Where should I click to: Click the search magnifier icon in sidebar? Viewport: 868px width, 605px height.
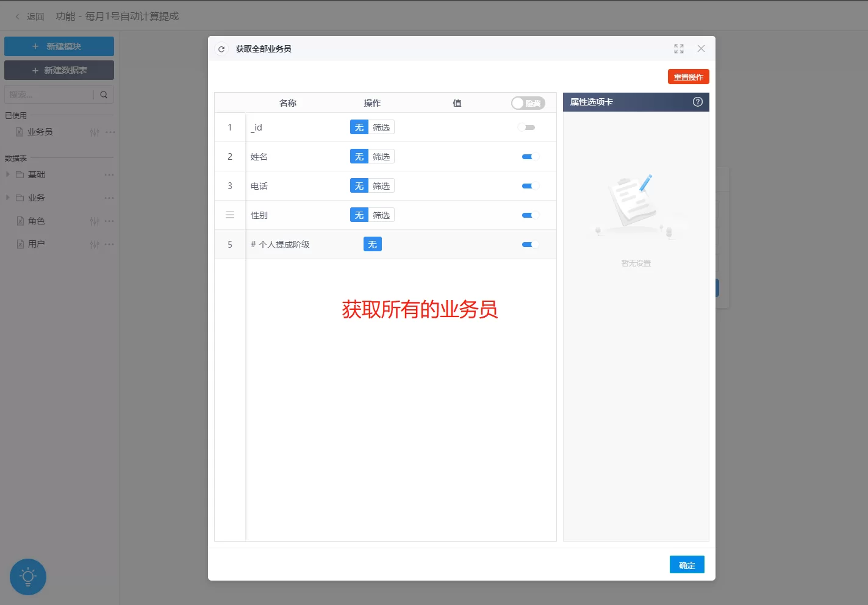point(104,95)
